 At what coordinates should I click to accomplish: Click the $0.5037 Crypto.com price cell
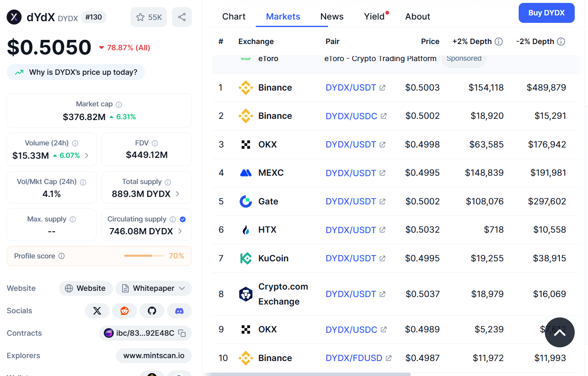[x=422, y=294]
